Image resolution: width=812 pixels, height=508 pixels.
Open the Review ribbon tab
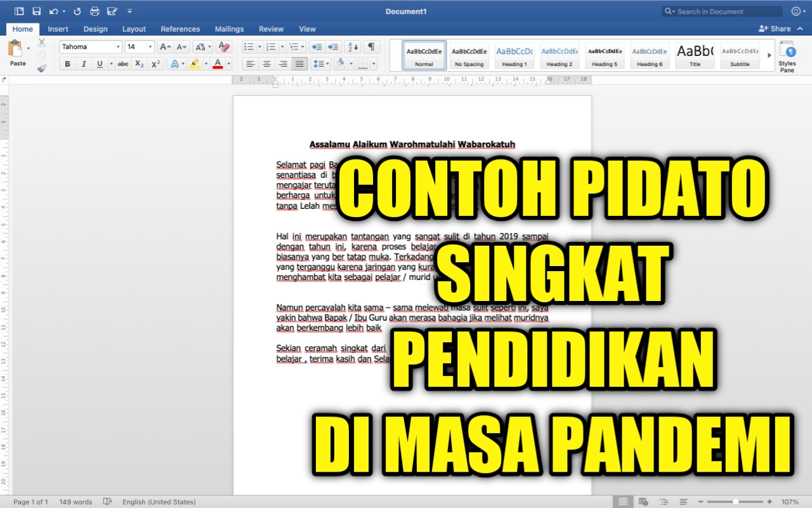pyautogui.click(x=271, y=29)
